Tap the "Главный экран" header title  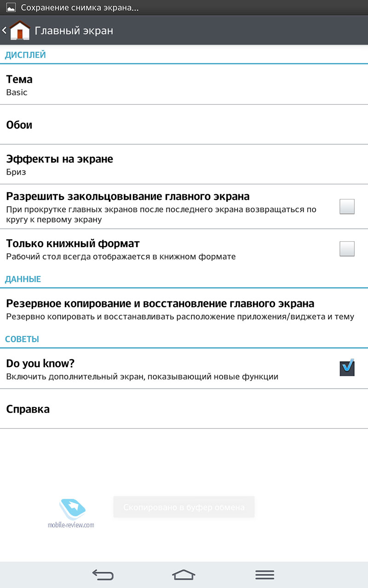pos(74,31)
